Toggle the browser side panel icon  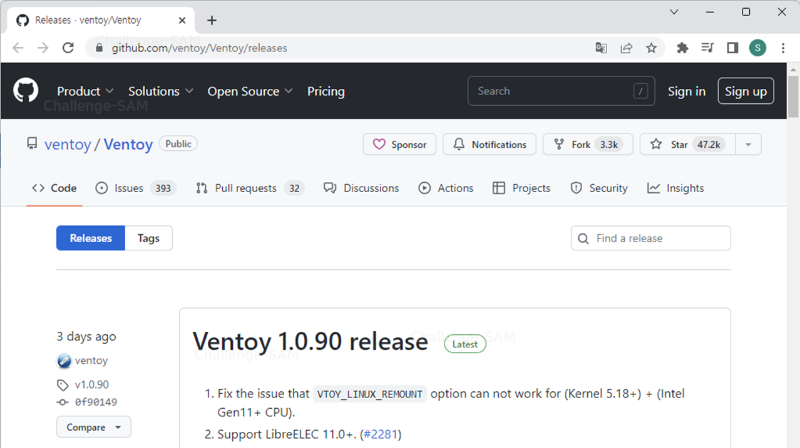(x=733, y=48)
